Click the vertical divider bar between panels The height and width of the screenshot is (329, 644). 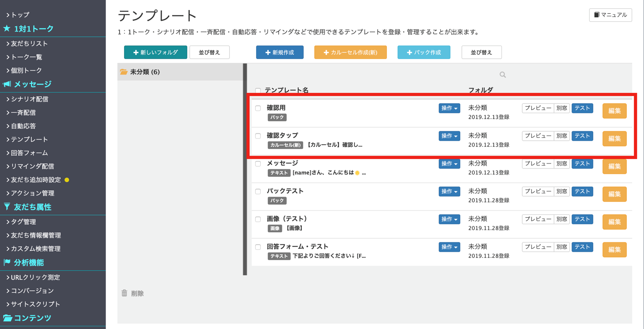pos(245,169)
